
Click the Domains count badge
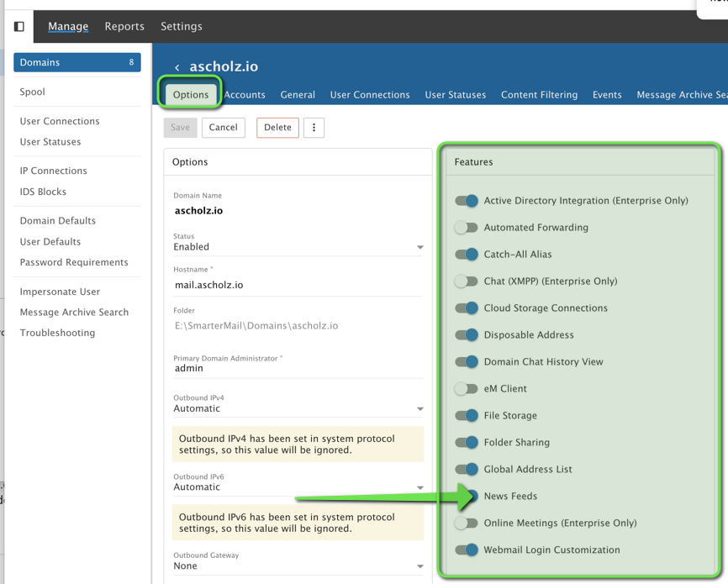tap(131, 62)
